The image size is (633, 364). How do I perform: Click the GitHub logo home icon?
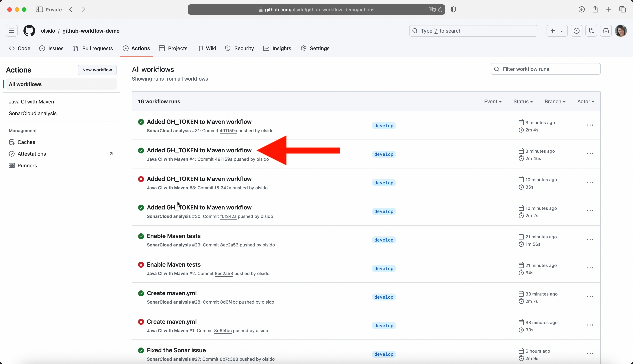(29, 31)
